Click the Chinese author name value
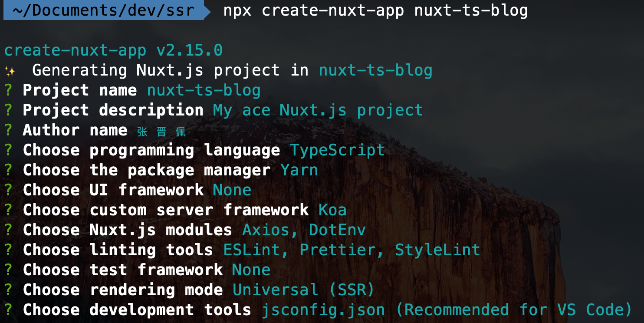644x323 pixels. [161, 132]
